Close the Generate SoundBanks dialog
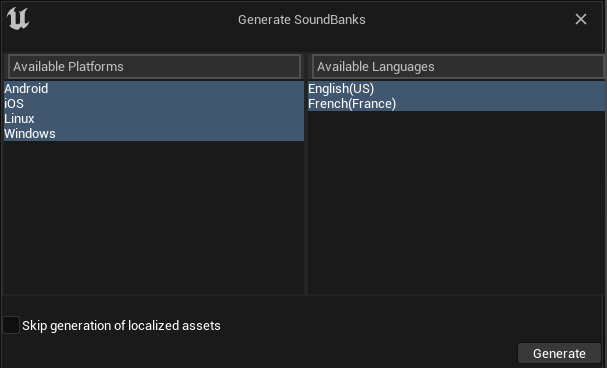The width and height of the screenshot is (607, 368). point(581,19)
